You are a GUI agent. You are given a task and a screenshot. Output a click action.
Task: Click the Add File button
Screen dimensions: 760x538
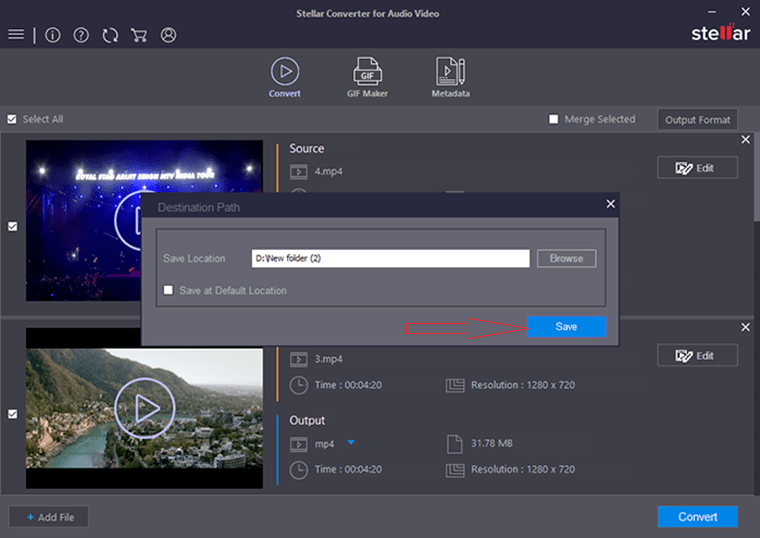click(49, 517)
